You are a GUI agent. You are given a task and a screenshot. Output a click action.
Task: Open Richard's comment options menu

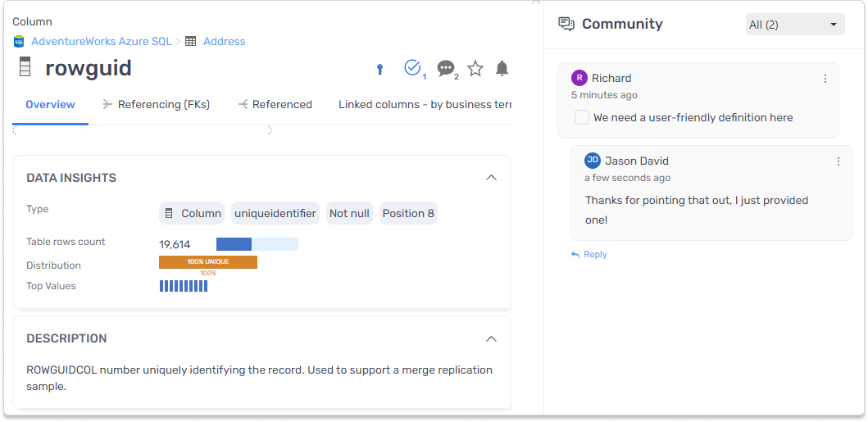[825, 79]
